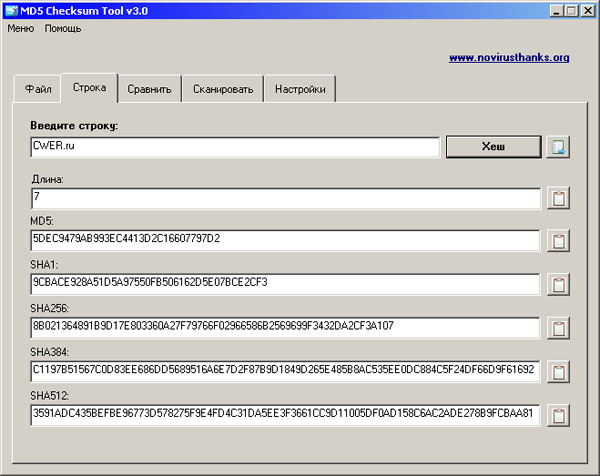Open the Помощь menu
This screenshot has width=600, height=476.
pos(63,29)
